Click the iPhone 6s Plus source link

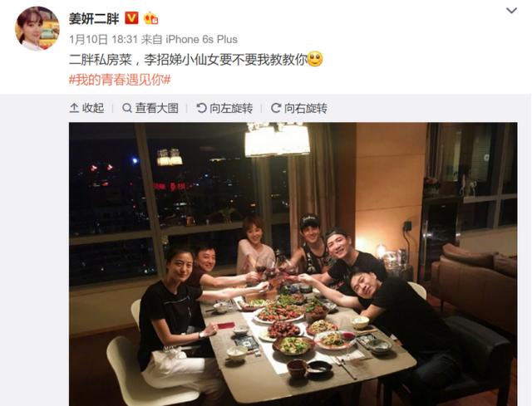tap(201, 39)
